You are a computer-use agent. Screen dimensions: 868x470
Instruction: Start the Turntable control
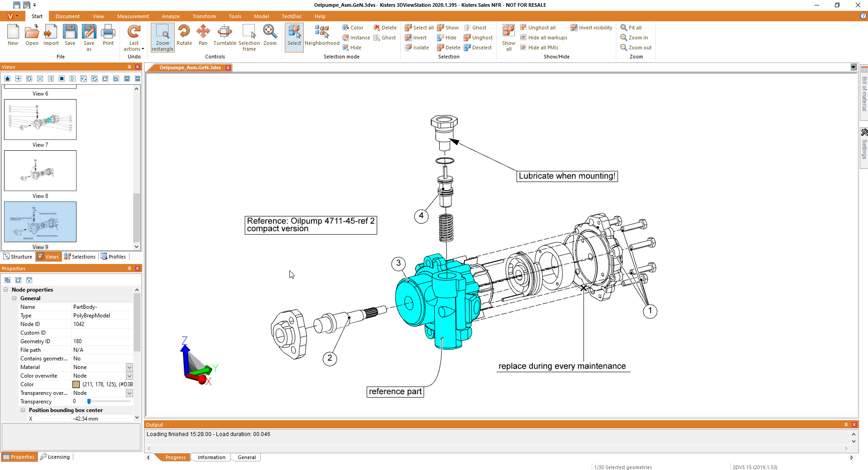[x=225, y=35]
